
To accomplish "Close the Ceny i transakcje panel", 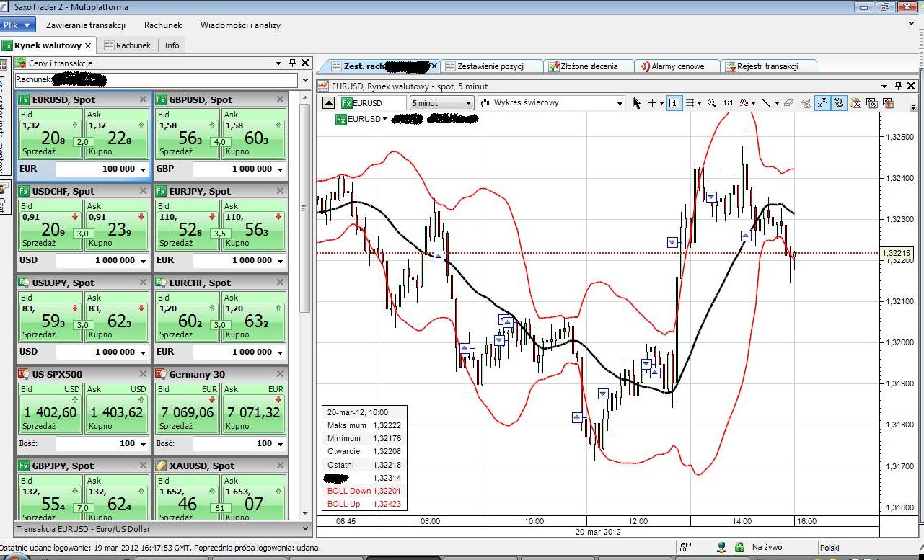I will tap(305, 63).
